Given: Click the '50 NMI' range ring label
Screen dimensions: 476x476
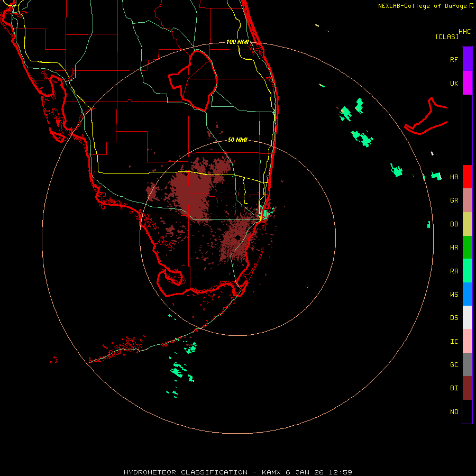Looking at the screenshot, I should coord(237,140).
